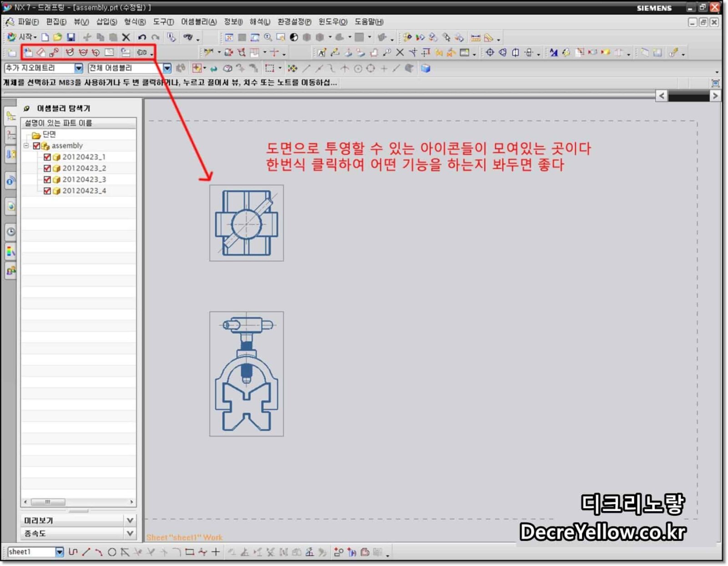728x566 pixels.
Task: Select the lower clamp drawing view
Action: point(247,374)
